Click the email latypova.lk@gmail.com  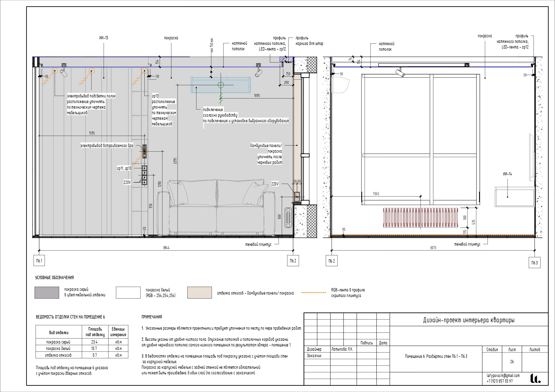click(x=503, y=376)
